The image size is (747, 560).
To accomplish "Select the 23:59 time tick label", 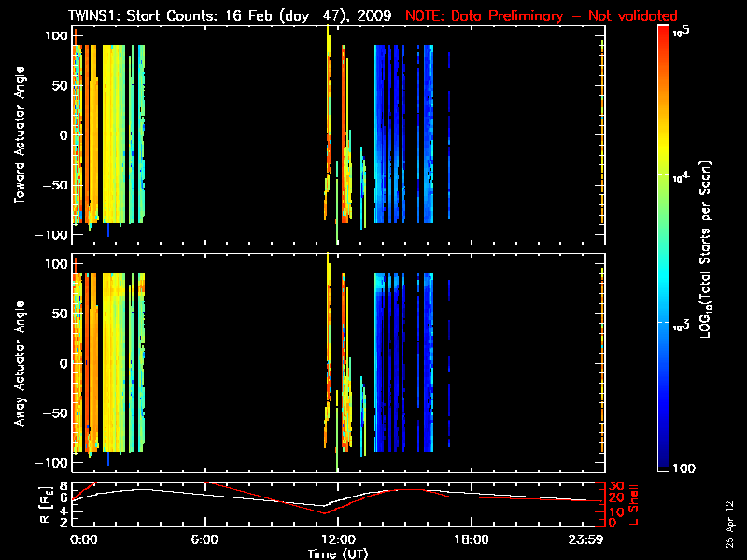I will pyautogui.click(x=589, y=539).
